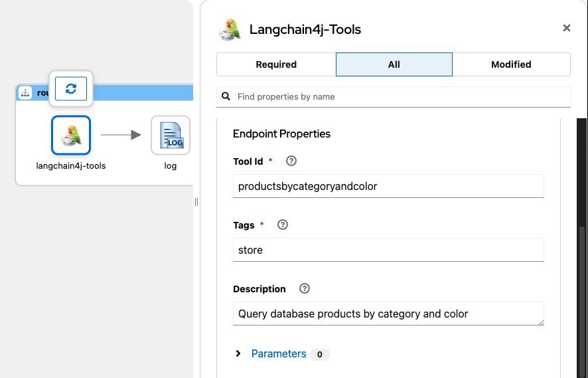Focus the Find properties by name field
Image resolution: width=588 pixels, height=378 pixels.
(x=398, y=97)
